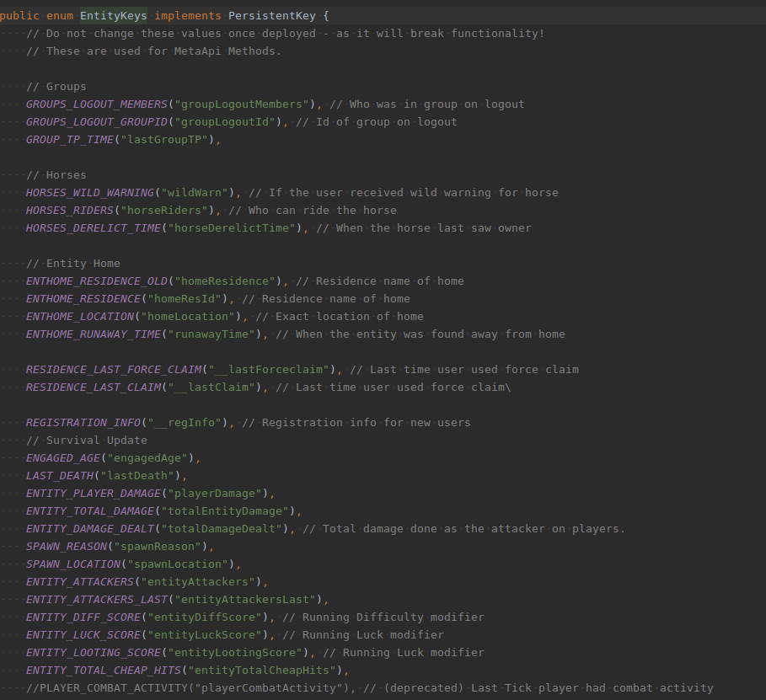The height and width of the screenshot is (700, 766).
Task: Click the "// Survival Update" comment
Action: pos(87,440)
